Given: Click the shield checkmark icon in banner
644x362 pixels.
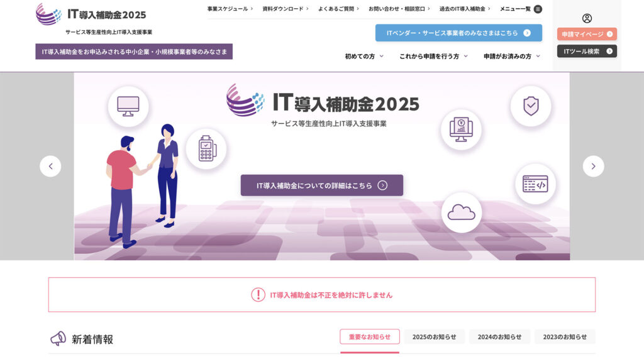Looking at the screenshot, I should click(531, 106).
